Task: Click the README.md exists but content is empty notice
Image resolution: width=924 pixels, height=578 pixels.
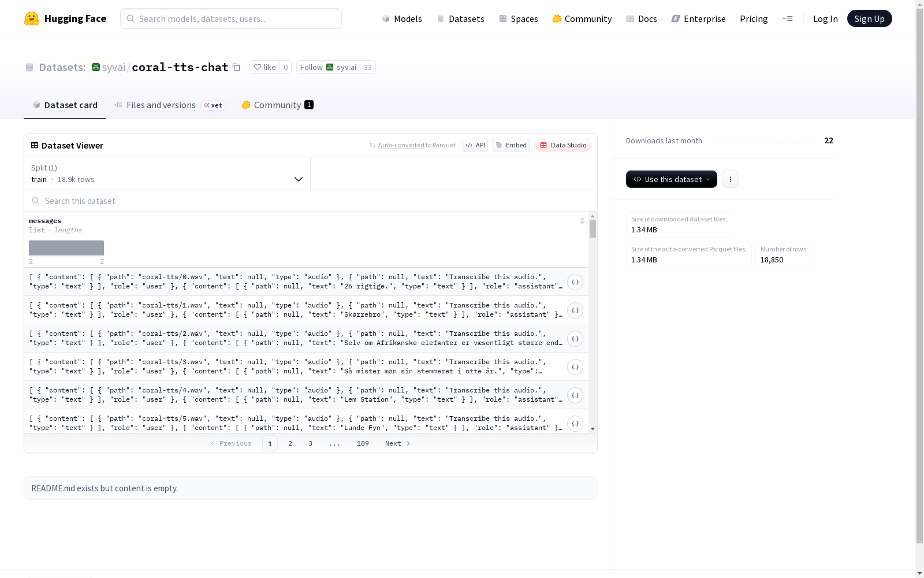Action: tap(311, 488)
